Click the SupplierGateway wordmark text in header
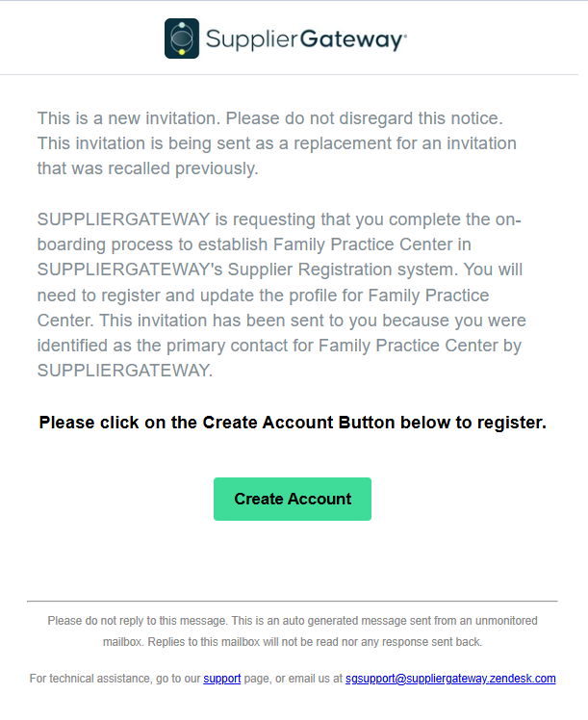This screenshot has width=588, height=720. [305, 39]
